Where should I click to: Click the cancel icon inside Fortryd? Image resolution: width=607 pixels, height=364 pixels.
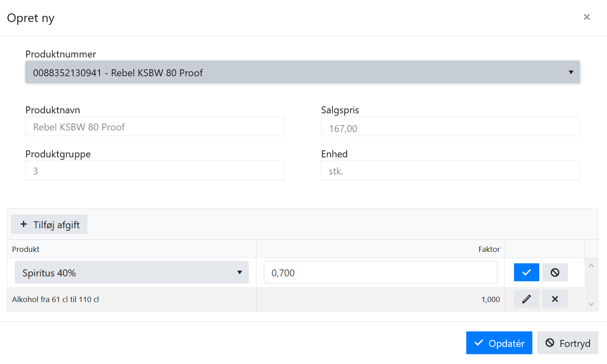pyautogui.click(x=550, y=343)
